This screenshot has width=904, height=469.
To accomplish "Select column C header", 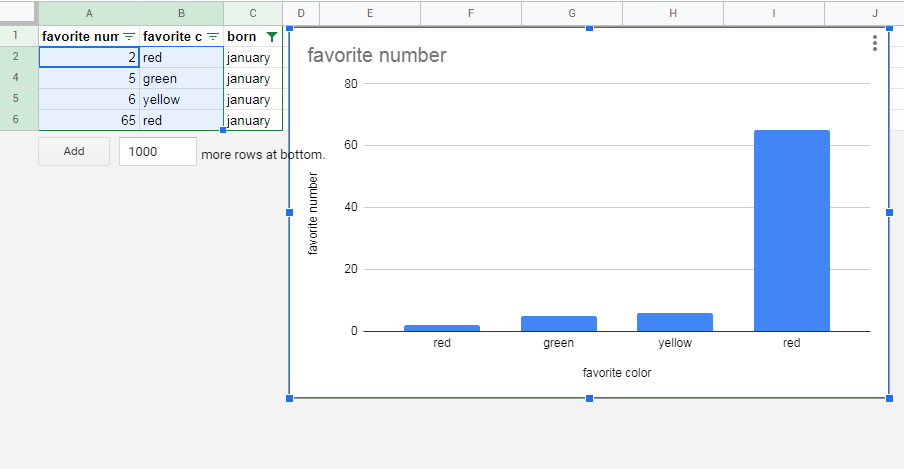I will 253,13.
